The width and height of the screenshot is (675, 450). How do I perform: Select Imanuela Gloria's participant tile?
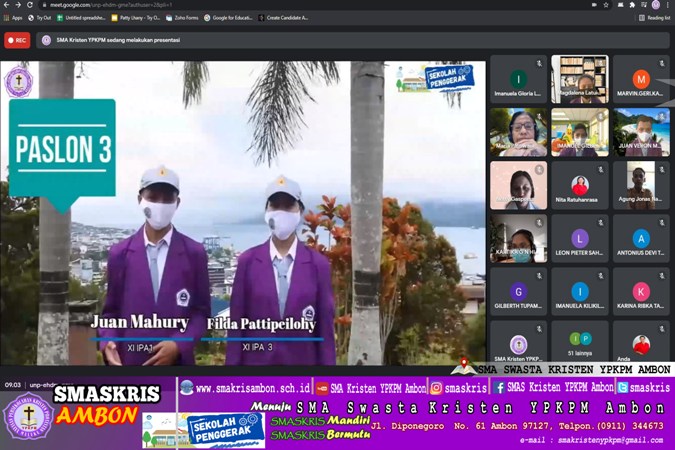(518, 79)
